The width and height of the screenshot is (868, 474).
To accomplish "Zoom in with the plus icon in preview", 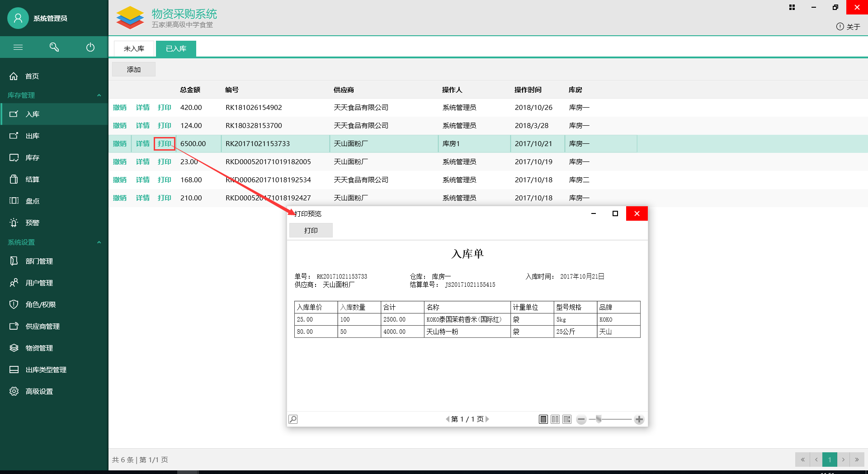I will click(x=639, y=420).
